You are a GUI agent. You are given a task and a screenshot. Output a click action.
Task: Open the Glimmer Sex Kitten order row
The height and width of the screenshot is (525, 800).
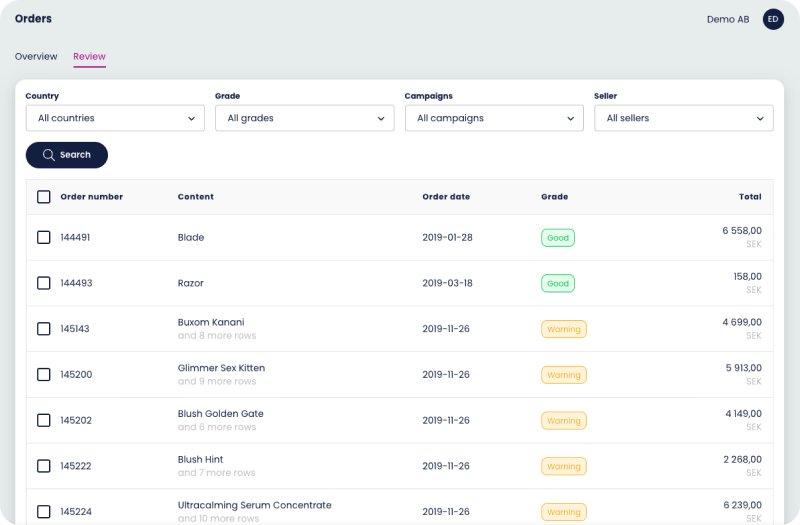221,368
